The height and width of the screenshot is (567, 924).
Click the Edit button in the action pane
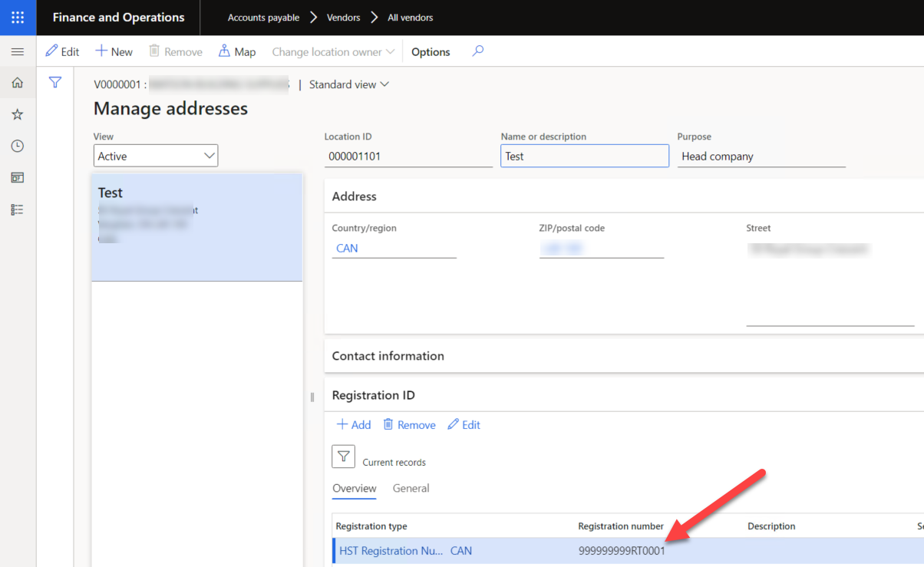(62, 51)
